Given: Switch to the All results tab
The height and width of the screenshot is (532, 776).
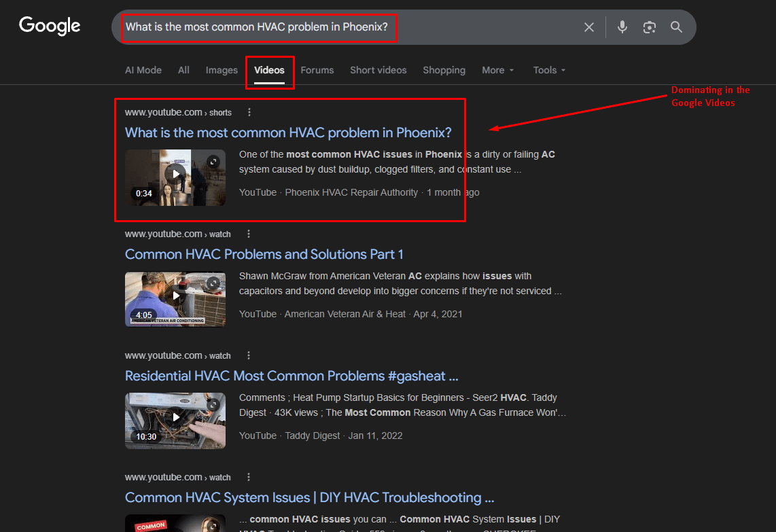Looking at the screenshot, I should [183, 70].
